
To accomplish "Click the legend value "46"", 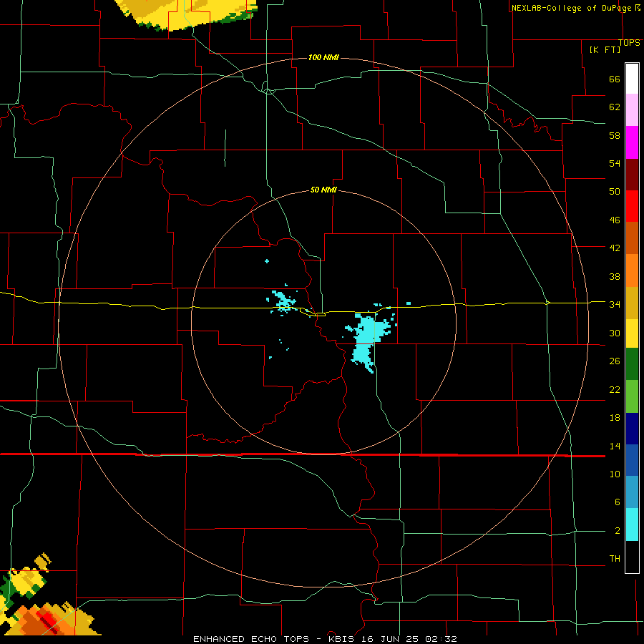I will click(615, 220).
